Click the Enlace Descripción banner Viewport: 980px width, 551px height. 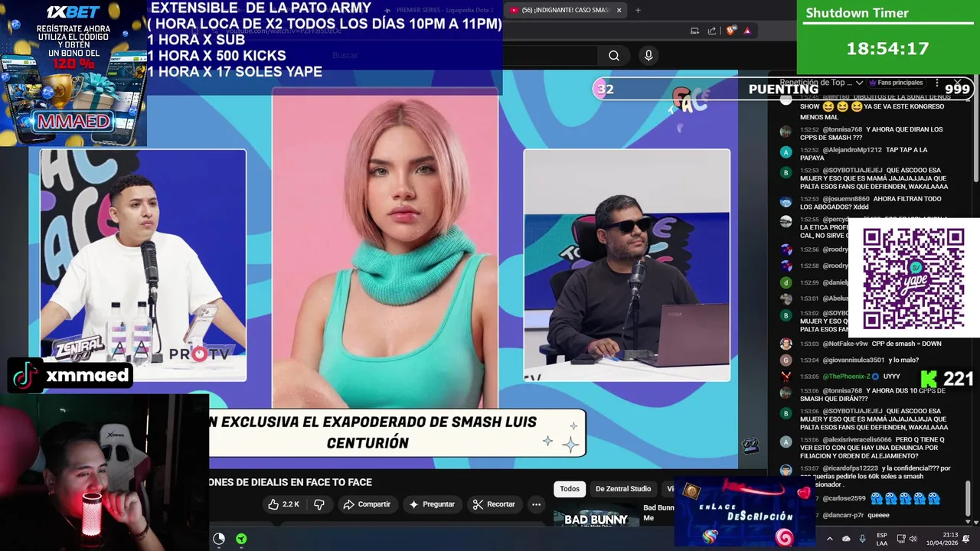click(x=743, y=513)
